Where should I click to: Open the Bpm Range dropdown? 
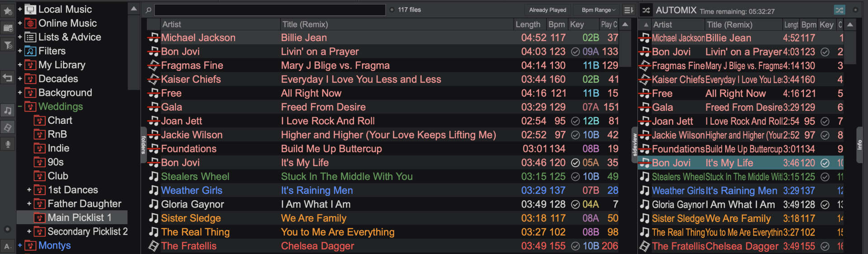(x=599, y=10)
